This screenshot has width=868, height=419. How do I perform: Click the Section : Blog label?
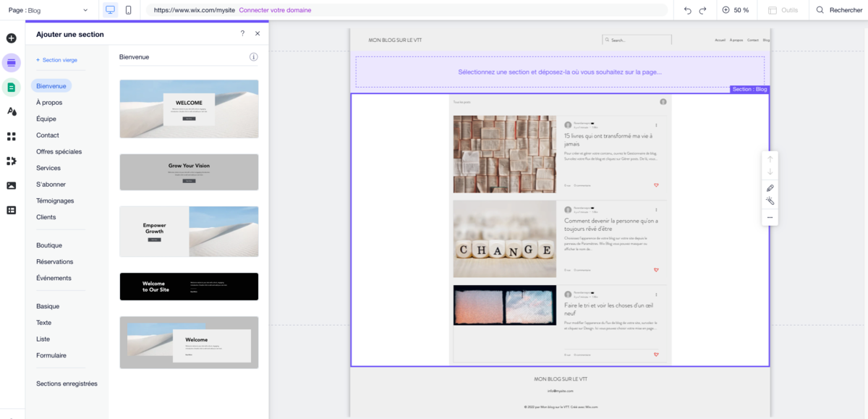point(749,89)
